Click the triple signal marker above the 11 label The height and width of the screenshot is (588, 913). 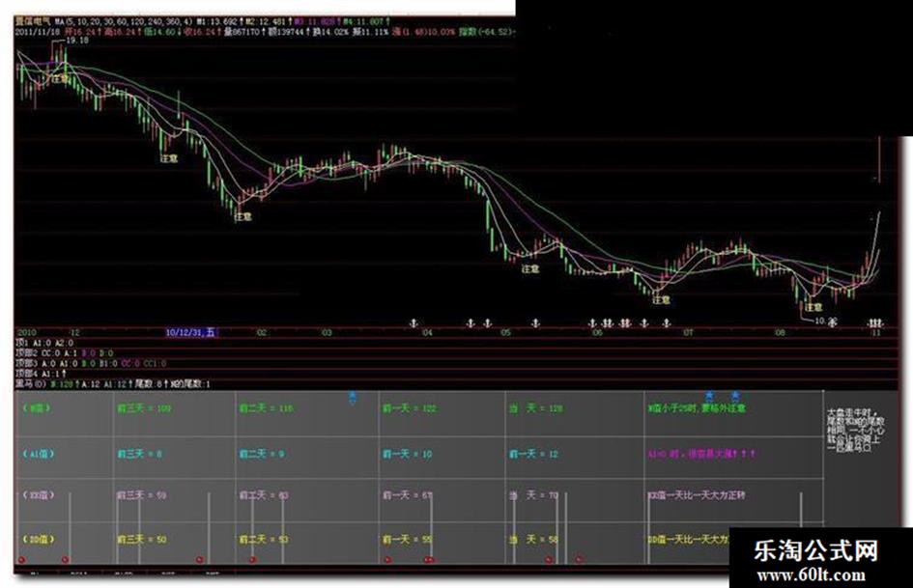(875, 322)
